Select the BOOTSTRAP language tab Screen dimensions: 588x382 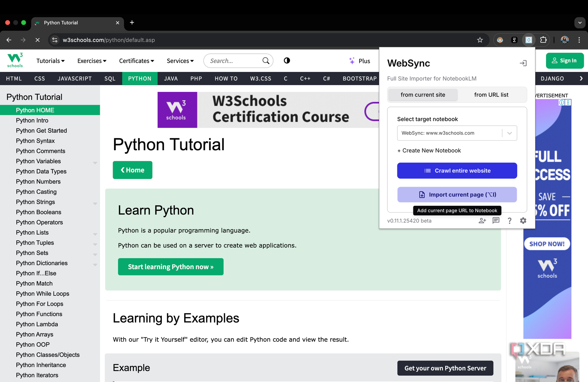coord(359,78)
